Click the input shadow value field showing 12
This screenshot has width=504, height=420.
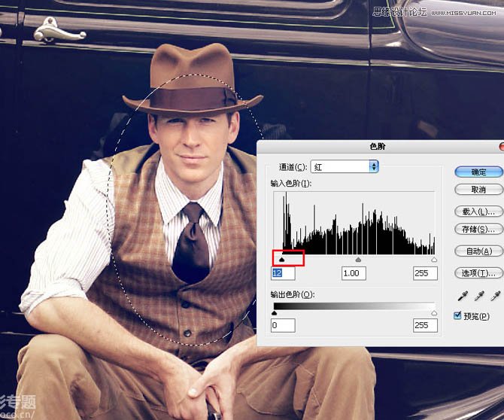(283, 273)
